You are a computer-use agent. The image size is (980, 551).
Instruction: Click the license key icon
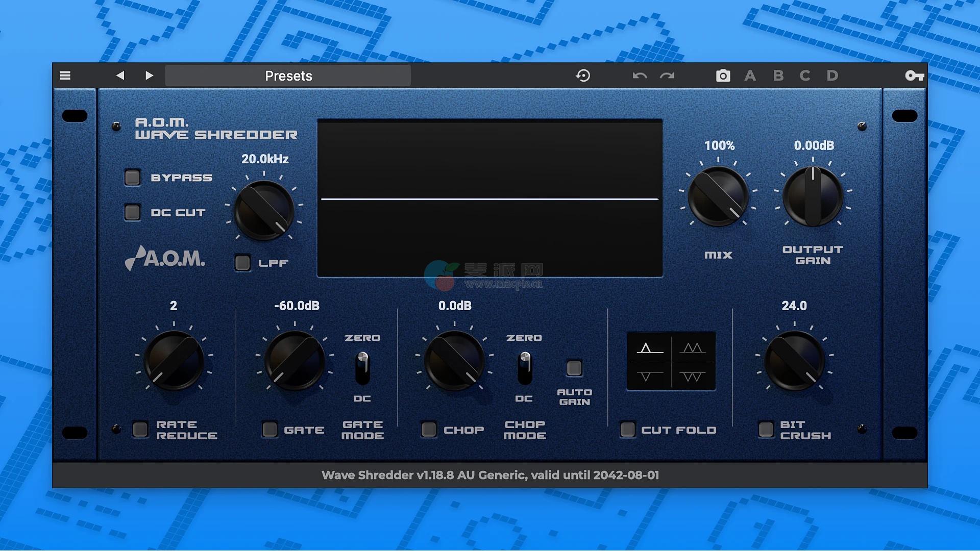pos(914,76)
